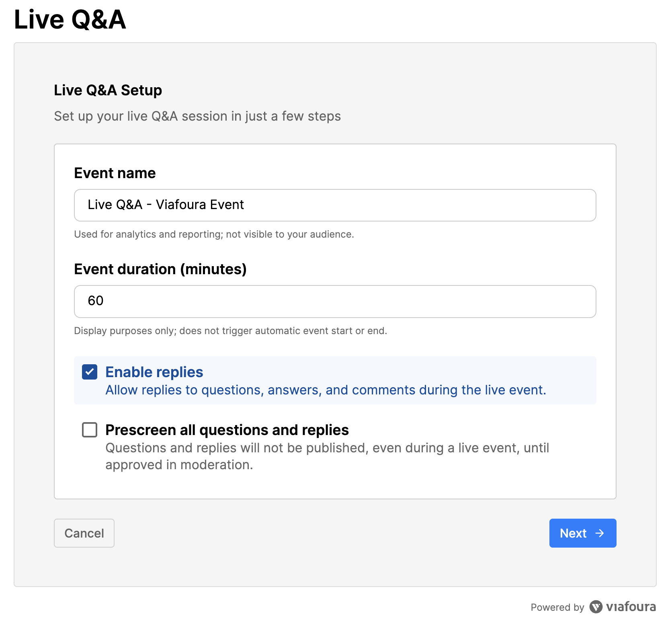Proceed with the Next button
This screenshot has height=624, width=672.
click(582, 533)
